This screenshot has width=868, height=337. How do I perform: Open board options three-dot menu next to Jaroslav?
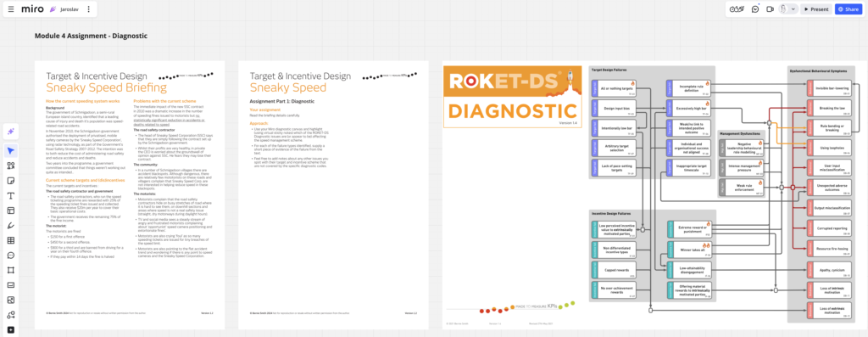89,9
